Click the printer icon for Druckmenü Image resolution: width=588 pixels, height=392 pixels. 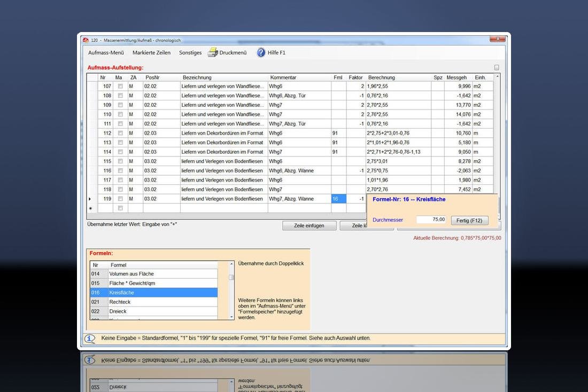(x=213, y=52)
